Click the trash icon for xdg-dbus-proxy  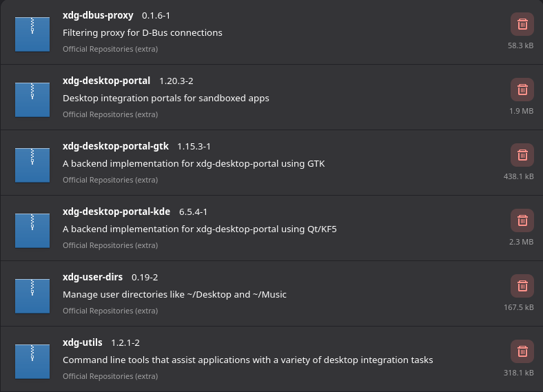(522, 24)
